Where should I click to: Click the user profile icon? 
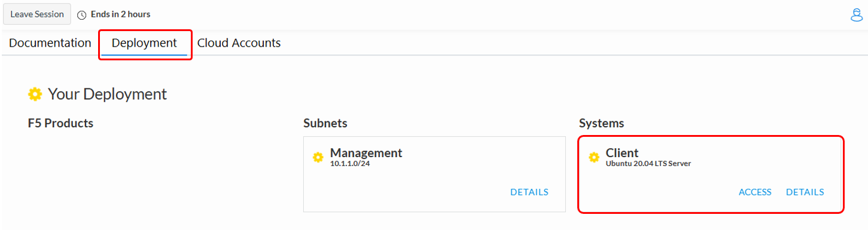point(856,15)
